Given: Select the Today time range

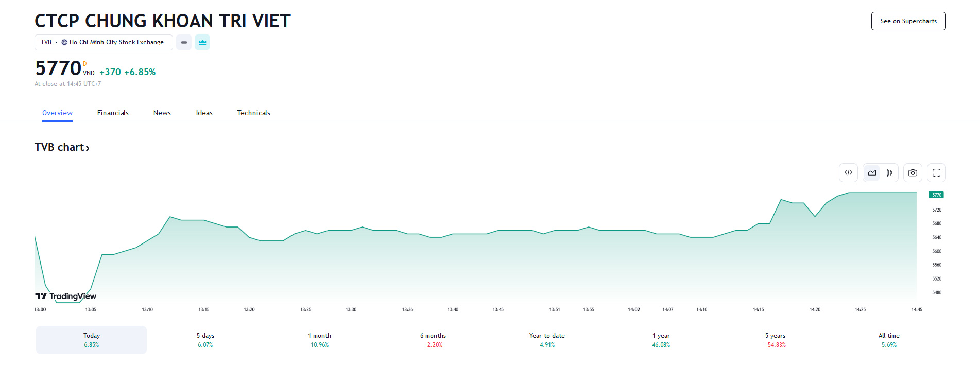Looking at the screenshot, I should click(91, 340).
